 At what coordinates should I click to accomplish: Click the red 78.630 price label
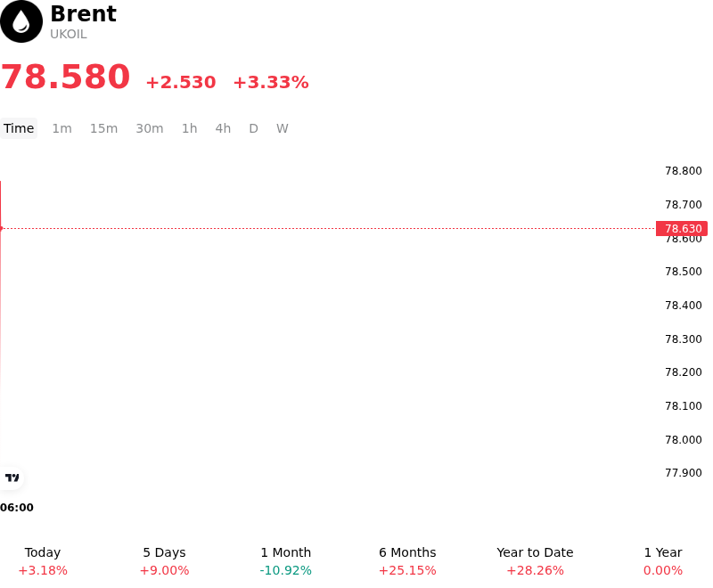pos(682,229)
